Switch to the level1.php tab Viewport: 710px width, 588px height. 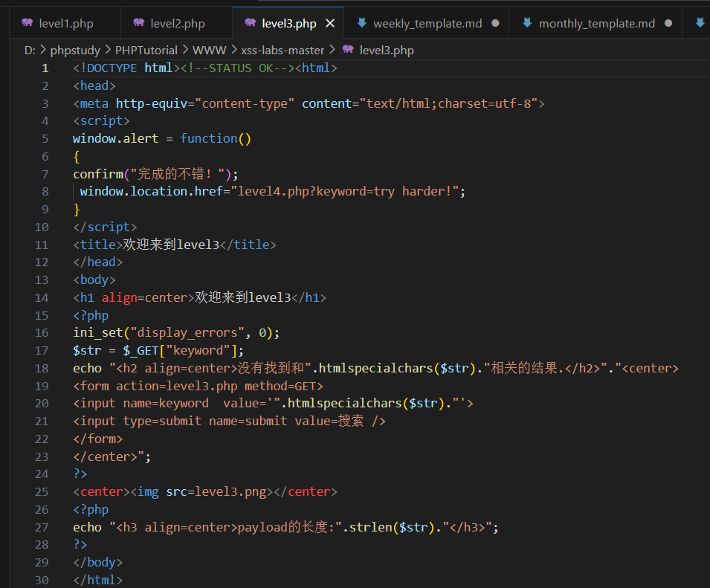pyautogui.click(x=65, y=23)
